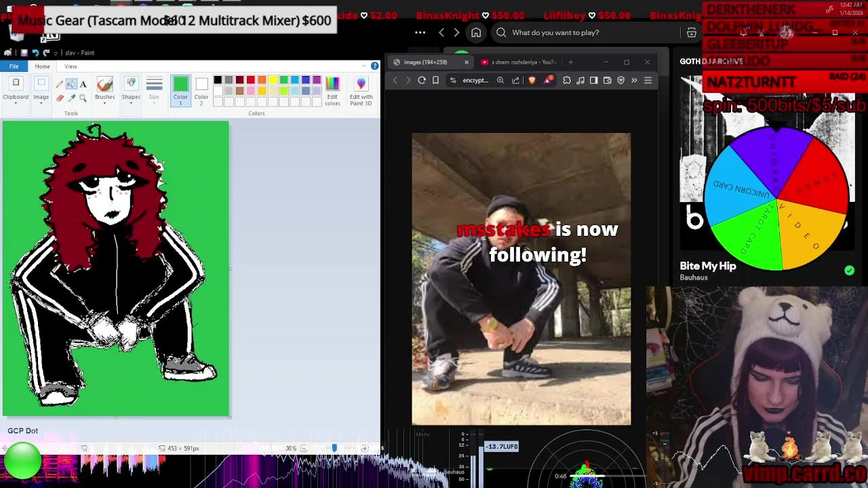Click Brave VPN shield icon
Image resolution: width=868 pixels, height=488 pixels.
620,81
